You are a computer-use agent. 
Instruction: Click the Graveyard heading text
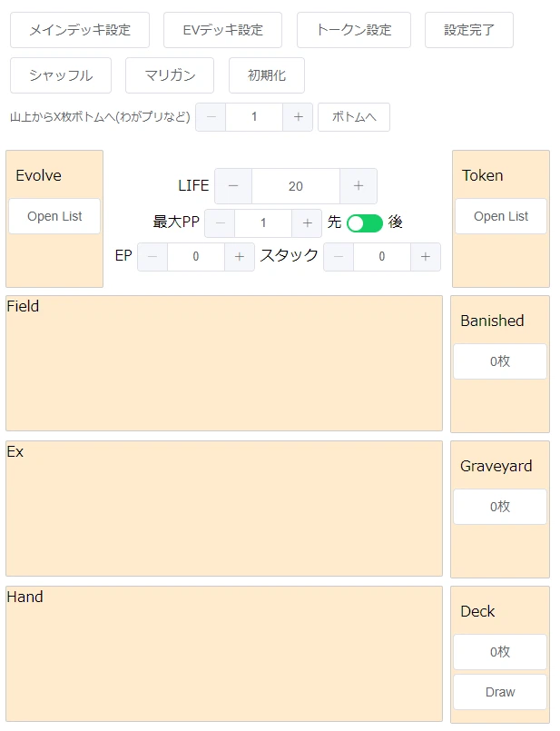(496, 466)
